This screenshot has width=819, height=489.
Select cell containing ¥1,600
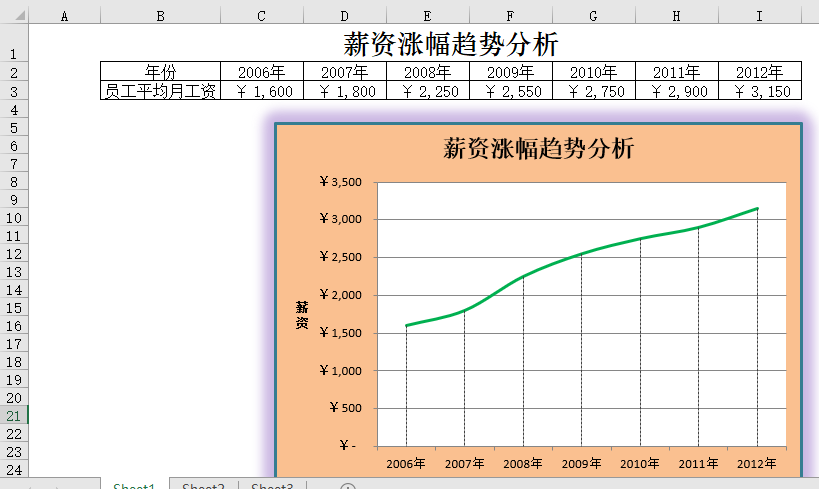point(262,91)
